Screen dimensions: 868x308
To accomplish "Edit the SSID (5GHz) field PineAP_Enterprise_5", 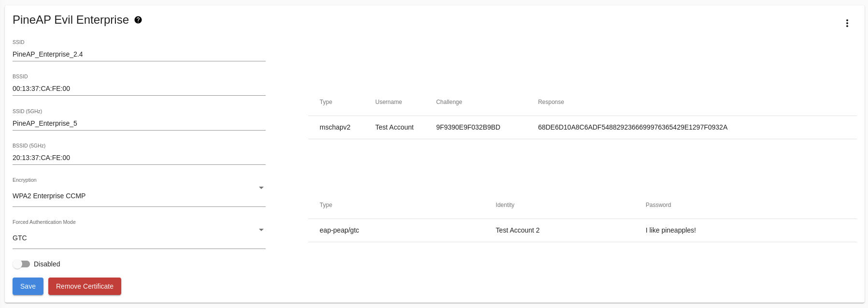I will (x=139, y=123).
